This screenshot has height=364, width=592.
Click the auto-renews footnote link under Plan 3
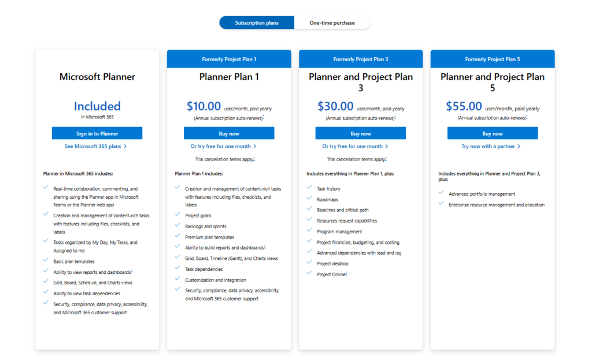pos(395,117)
